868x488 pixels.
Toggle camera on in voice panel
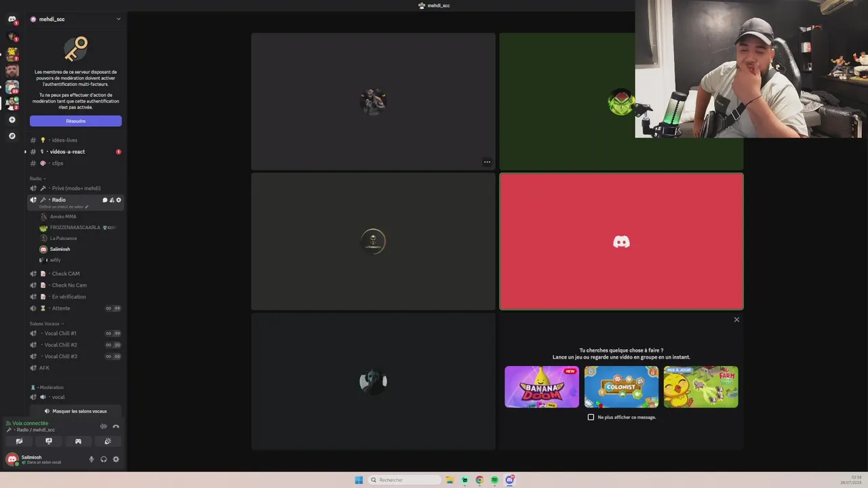(x=19, y=441)
